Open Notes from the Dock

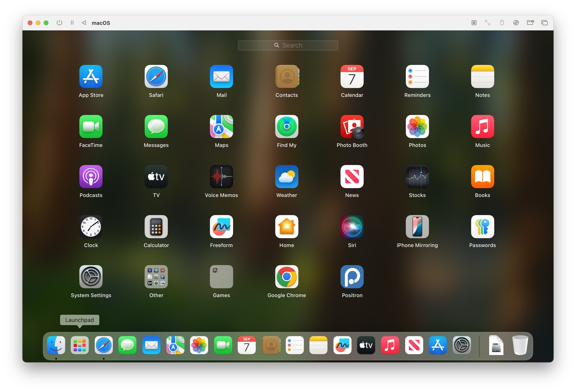318,345
